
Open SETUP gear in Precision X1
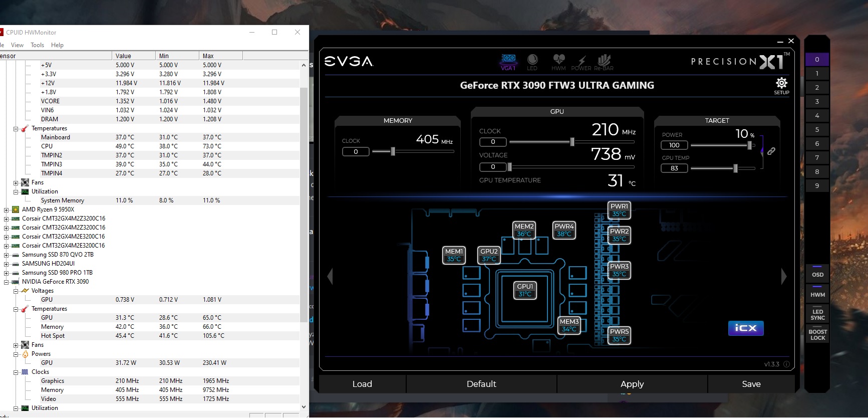click(781, 86)
